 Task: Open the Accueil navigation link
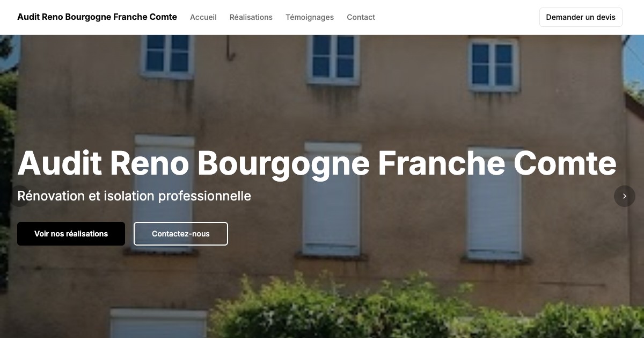203,17
